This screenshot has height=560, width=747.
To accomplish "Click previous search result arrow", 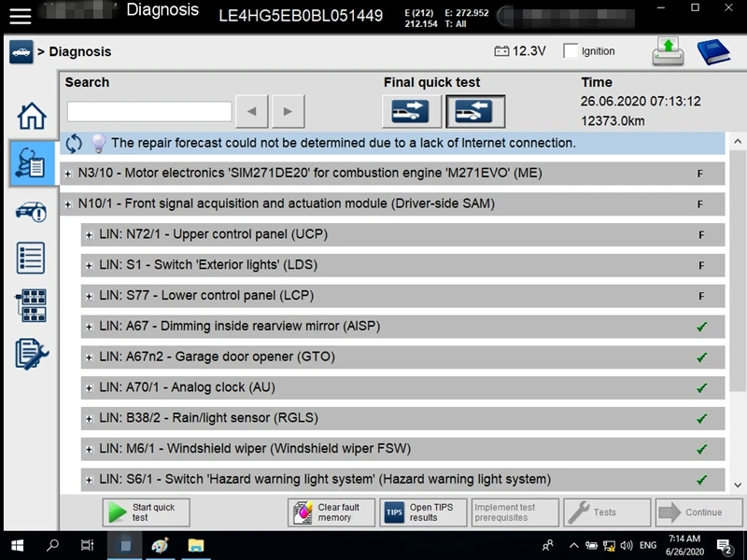I will [x=252, y=111].
